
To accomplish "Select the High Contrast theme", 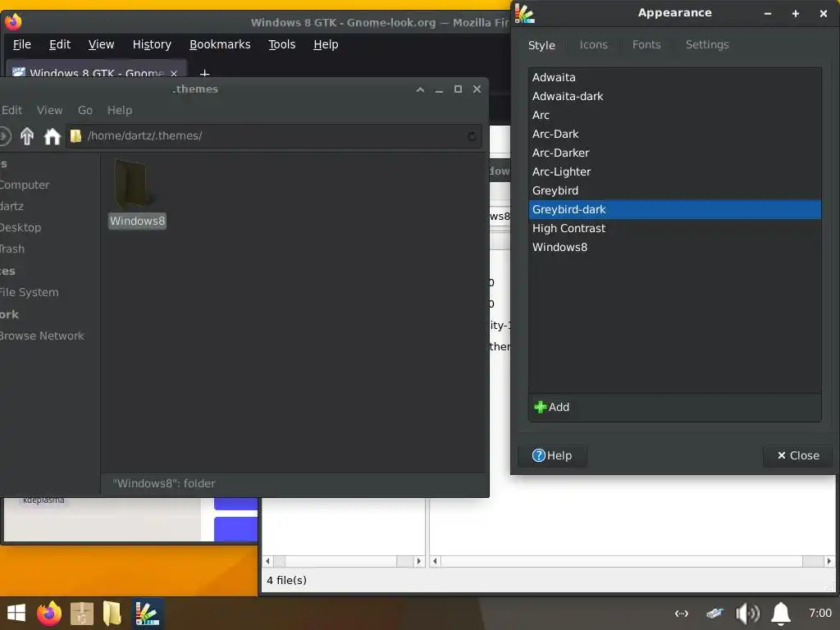I will pos(675,228).
